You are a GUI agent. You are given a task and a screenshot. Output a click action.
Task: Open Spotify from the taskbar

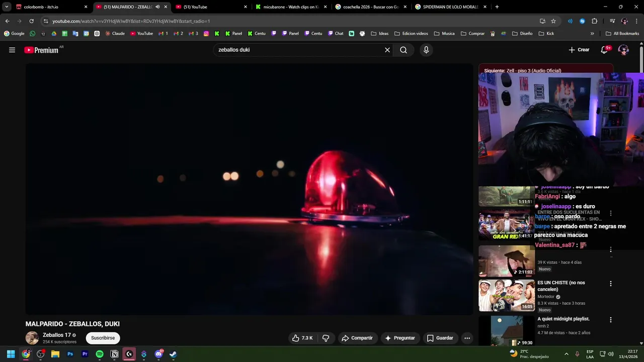tap(100, 354)
